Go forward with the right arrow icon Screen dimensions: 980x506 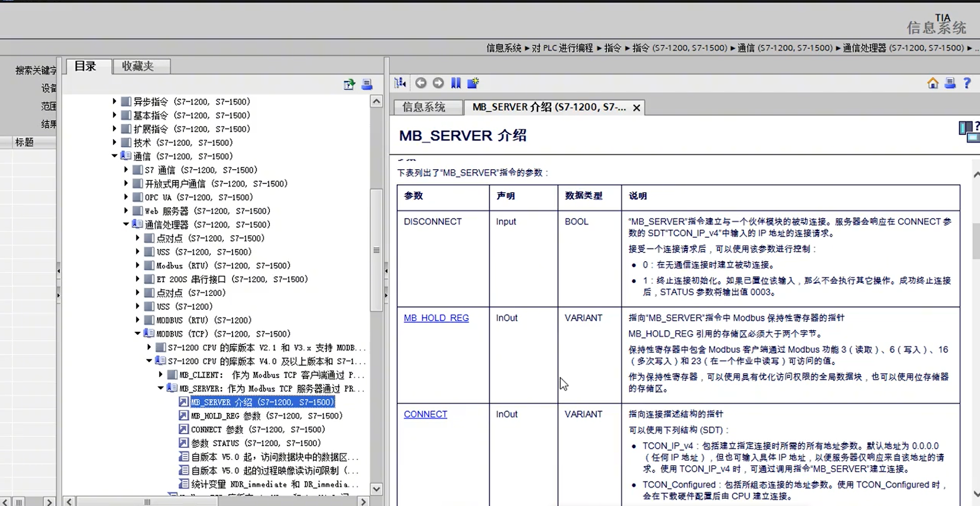point(438,83)
